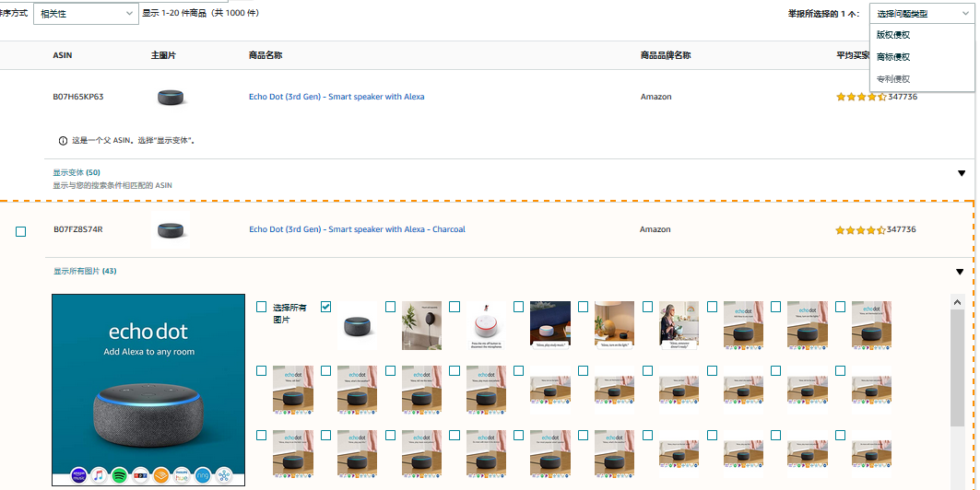This screenshot has width=980, height=490.
Task: Open 显示所有图片 (43) link
Action: tap(85, 271)
